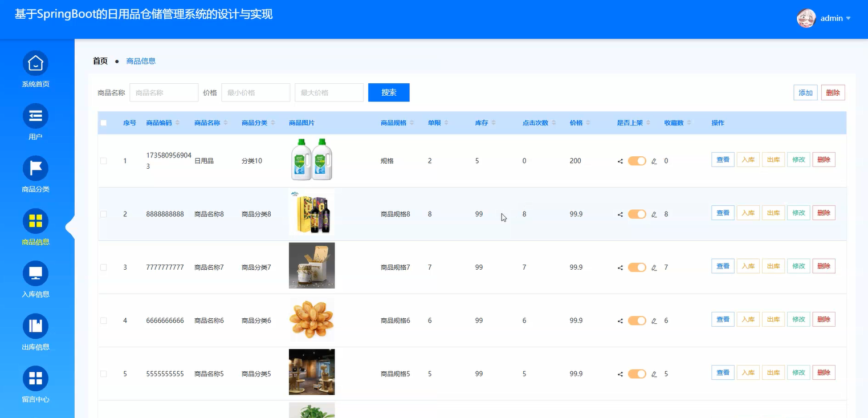Tick the checkbox for row 1 日用品

coord(104,161)
